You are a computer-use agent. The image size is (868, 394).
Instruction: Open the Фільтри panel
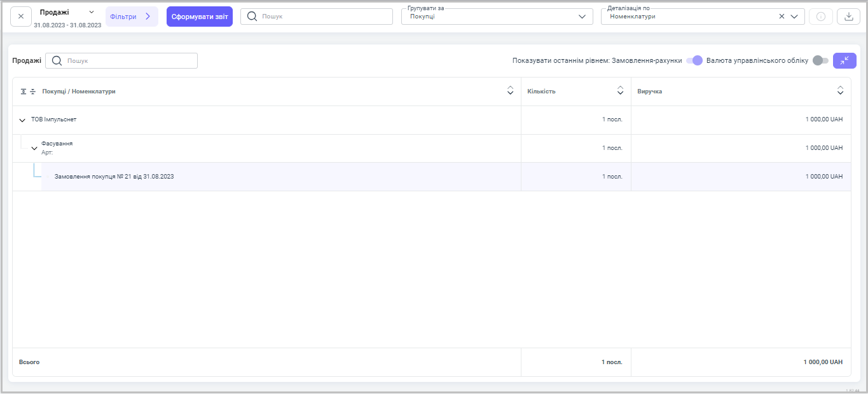(x=132, y=17)
